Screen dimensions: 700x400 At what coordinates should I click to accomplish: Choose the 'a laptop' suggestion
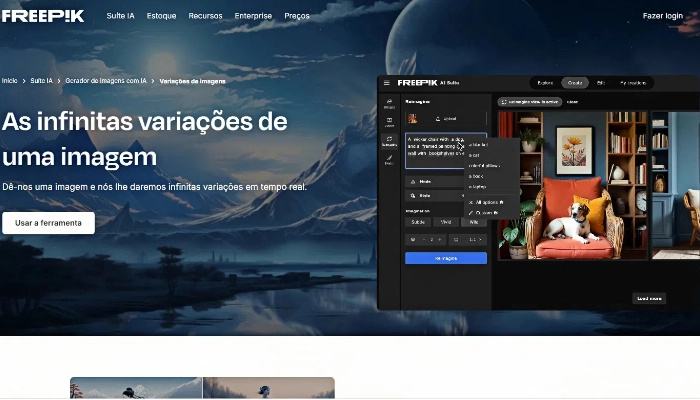(x=477, y=187)
